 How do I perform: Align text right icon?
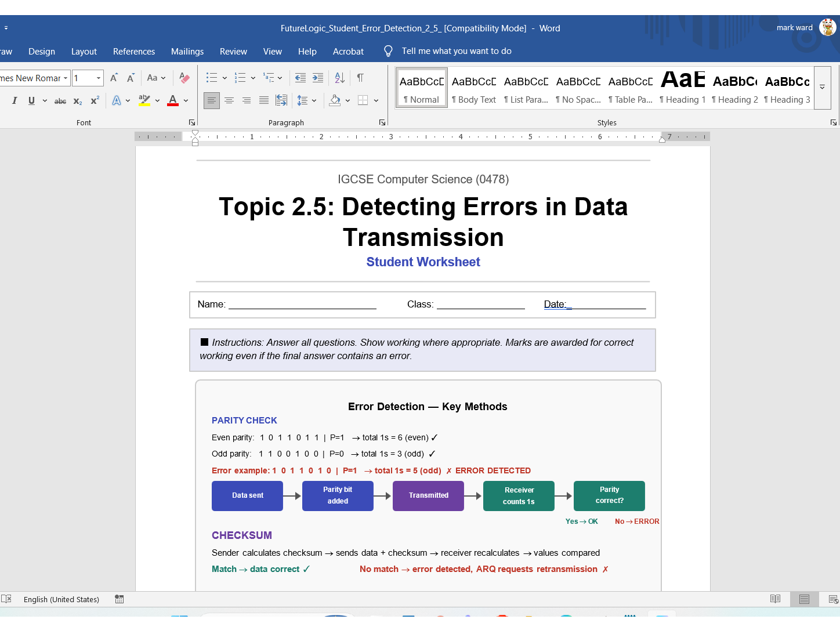coord(247,100)
